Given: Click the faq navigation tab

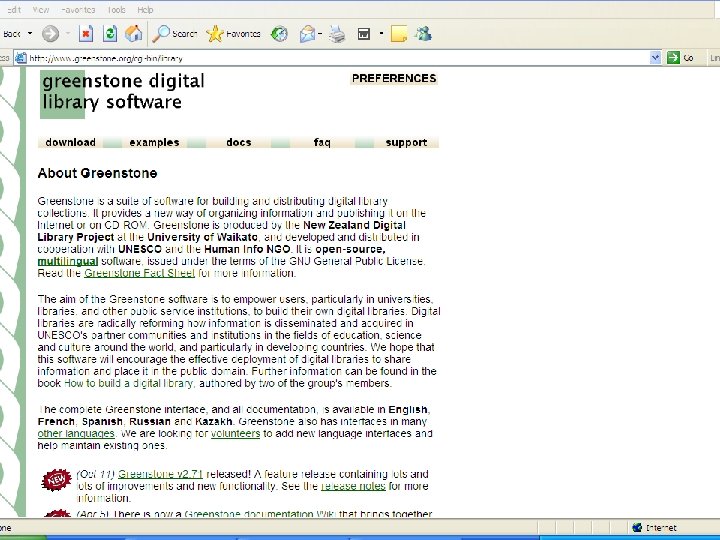Looking at the screenshot, I should pyautogui.click(x=322, y=142).
